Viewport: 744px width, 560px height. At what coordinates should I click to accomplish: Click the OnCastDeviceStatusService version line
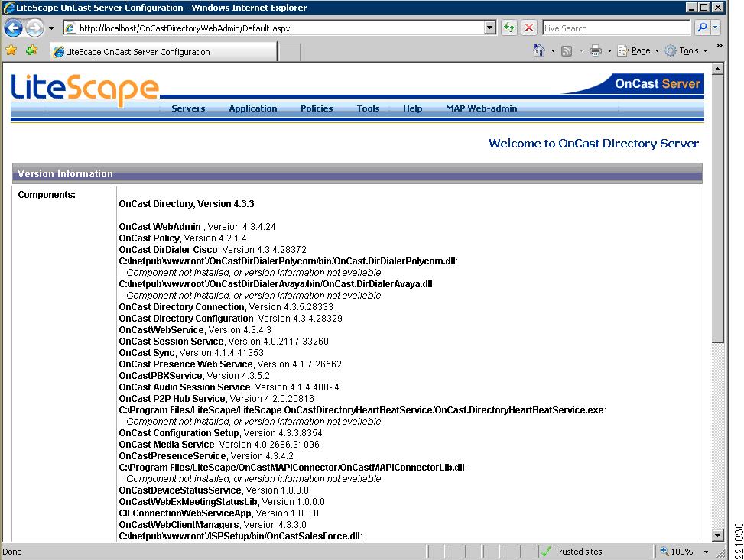213,490
